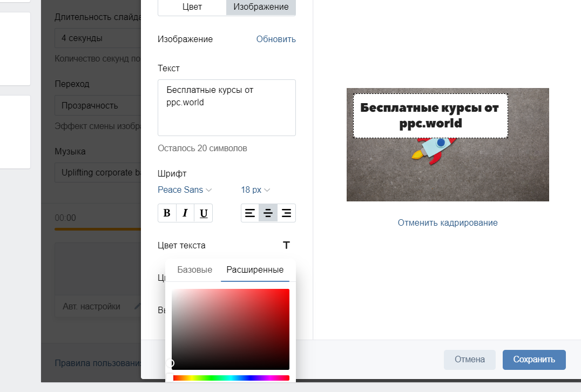Select center text alignment
The width and height of the screenshot is (581, 392).
coord(268,213)
